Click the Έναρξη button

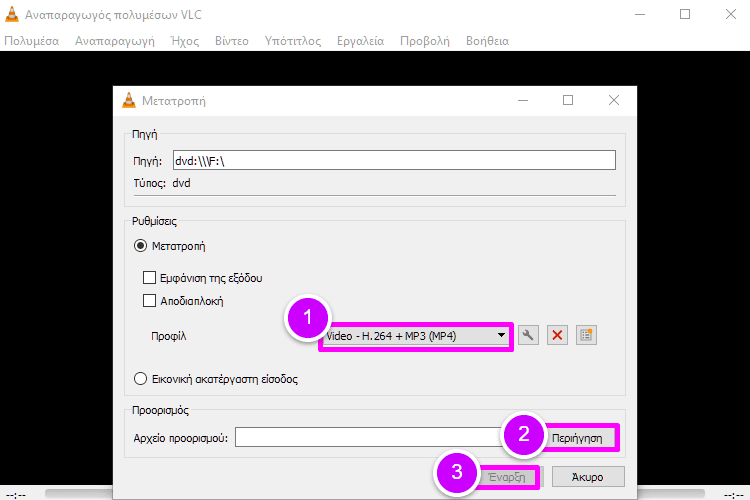[509, 477]
